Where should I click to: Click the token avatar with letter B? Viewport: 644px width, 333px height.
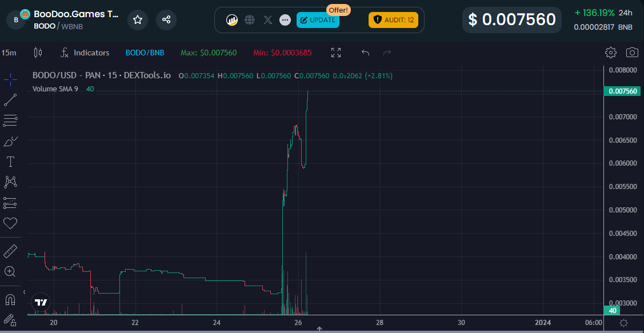pyautogui.click(x=16, y=20)
